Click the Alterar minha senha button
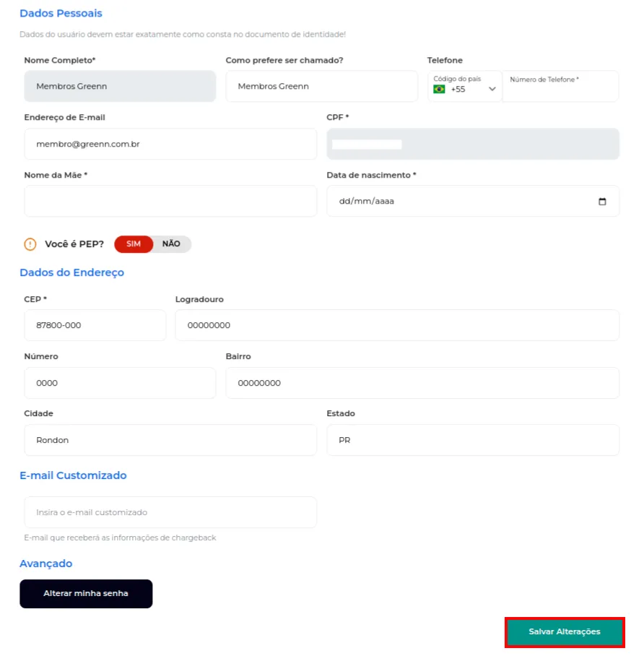Screen dimensions: 644x656 86,594
